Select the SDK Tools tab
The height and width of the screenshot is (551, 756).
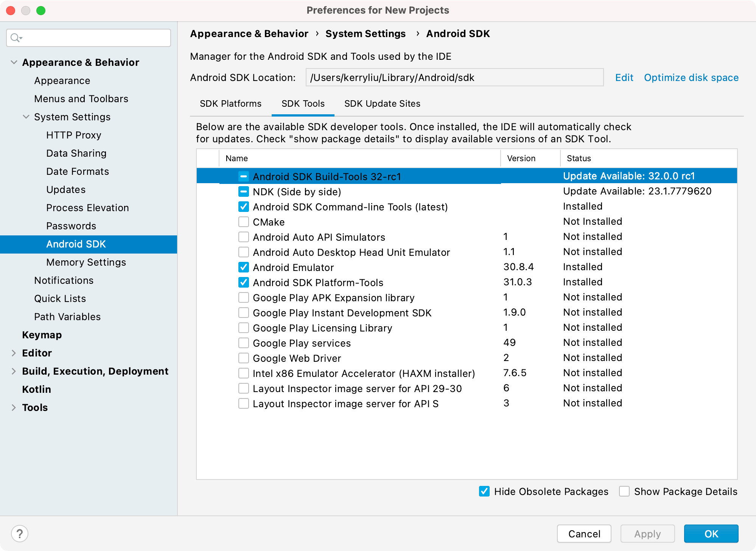(303, 104)
